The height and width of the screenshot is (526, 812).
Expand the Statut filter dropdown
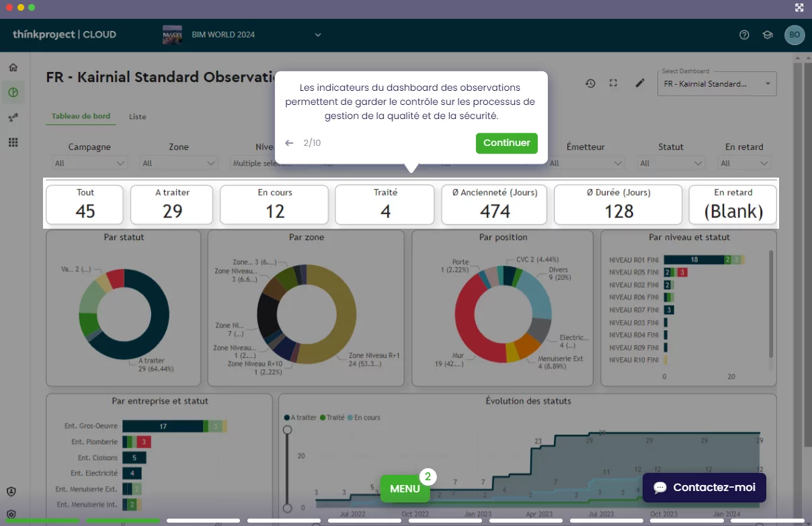click(x=670, y=163)
